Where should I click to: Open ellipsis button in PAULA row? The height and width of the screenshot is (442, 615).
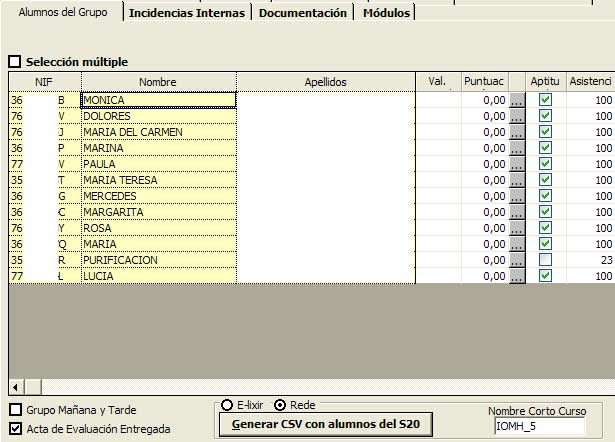tap(517, 164)
